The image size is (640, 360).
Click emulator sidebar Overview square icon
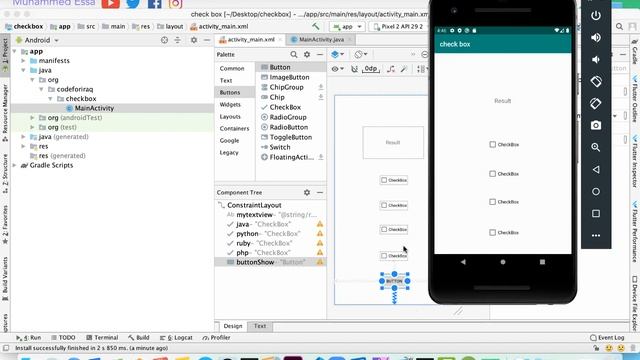click(596, 213)
